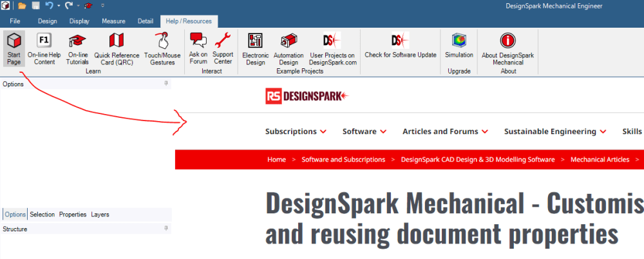Click the About group label
The image size is (644, 259).
(x=508, y=71)
